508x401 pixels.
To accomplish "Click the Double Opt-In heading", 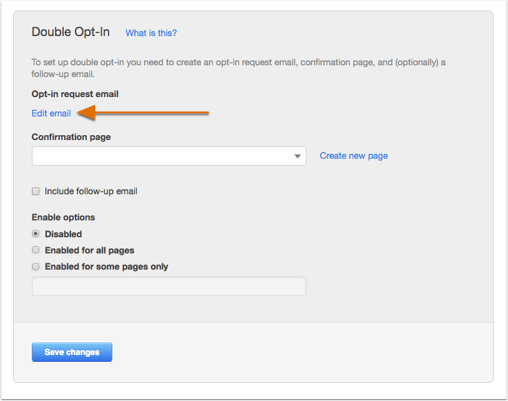I will (71, 32).
